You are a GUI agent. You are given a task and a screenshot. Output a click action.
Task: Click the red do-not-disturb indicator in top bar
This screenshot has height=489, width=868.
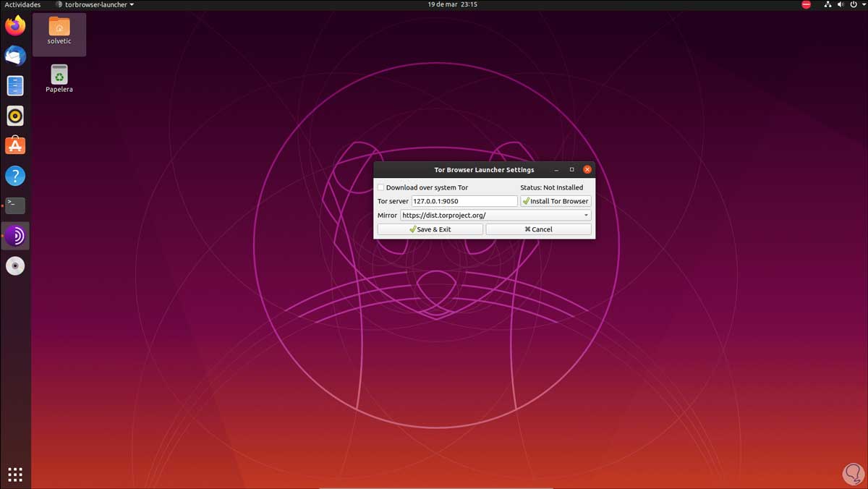tap(807, 4)
